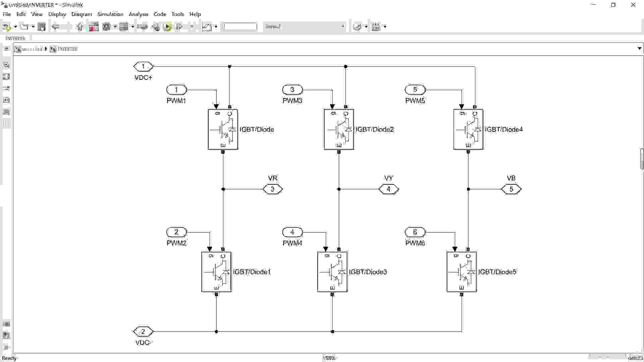
Task: Open the Diagram menu
Action: tap(82, 14)
